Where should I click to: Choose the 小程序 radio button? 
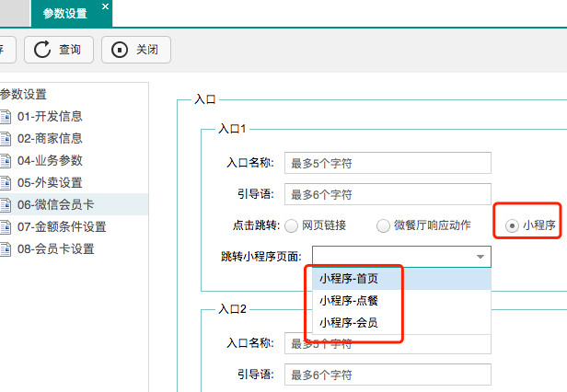pos(512,225)
